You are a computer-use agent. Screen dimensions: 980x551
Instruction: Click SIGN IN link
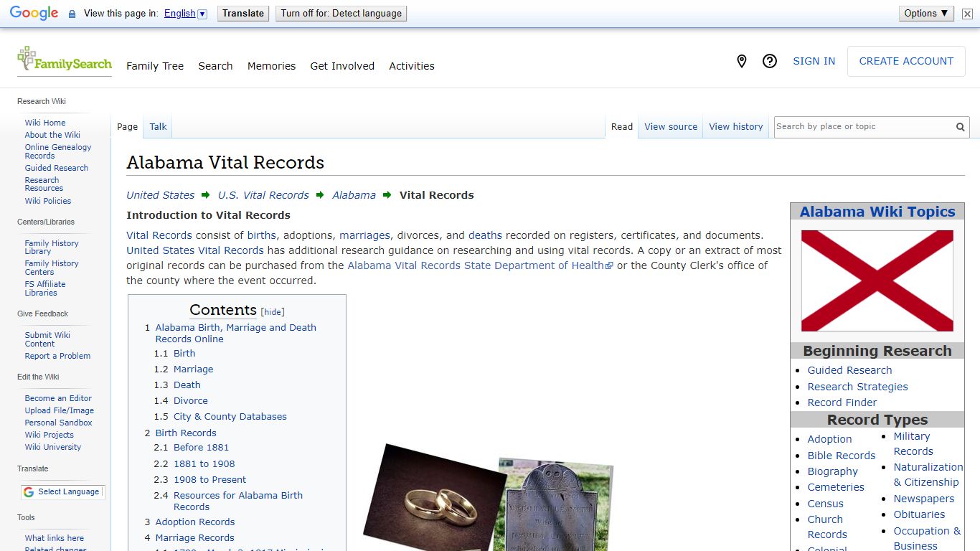point(814,62)
